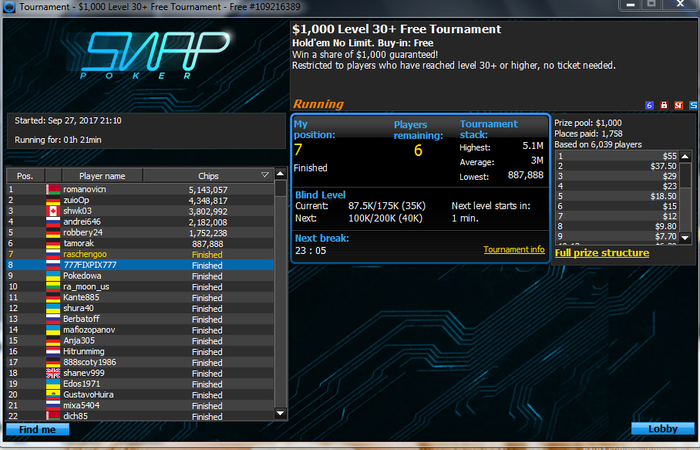Click the blue 6-max table icon

coord(650,105)
